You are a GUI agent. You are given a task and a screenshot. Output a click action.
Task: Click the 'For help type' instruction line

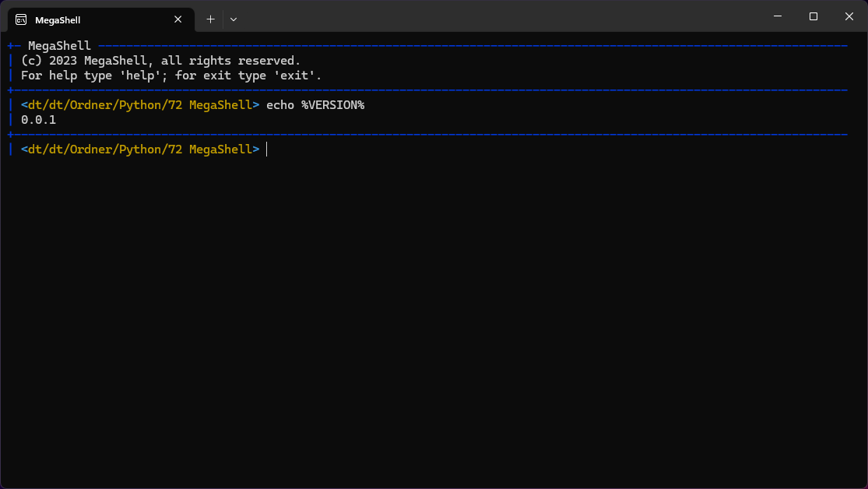point(171,76)
